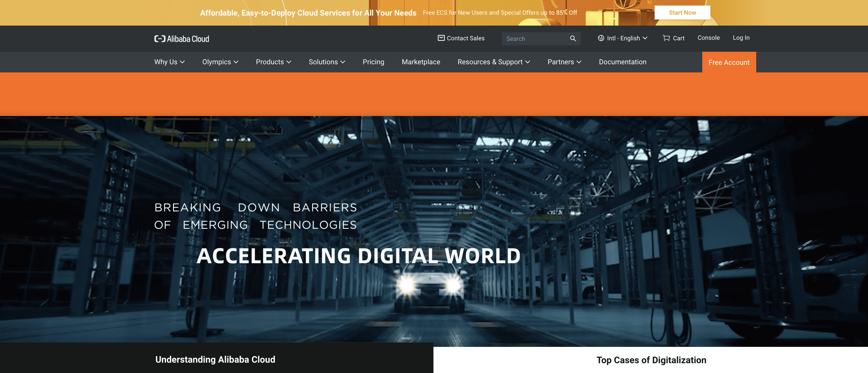Expand the Partners menu
868x373 pixels.
(x=564, y=62)
